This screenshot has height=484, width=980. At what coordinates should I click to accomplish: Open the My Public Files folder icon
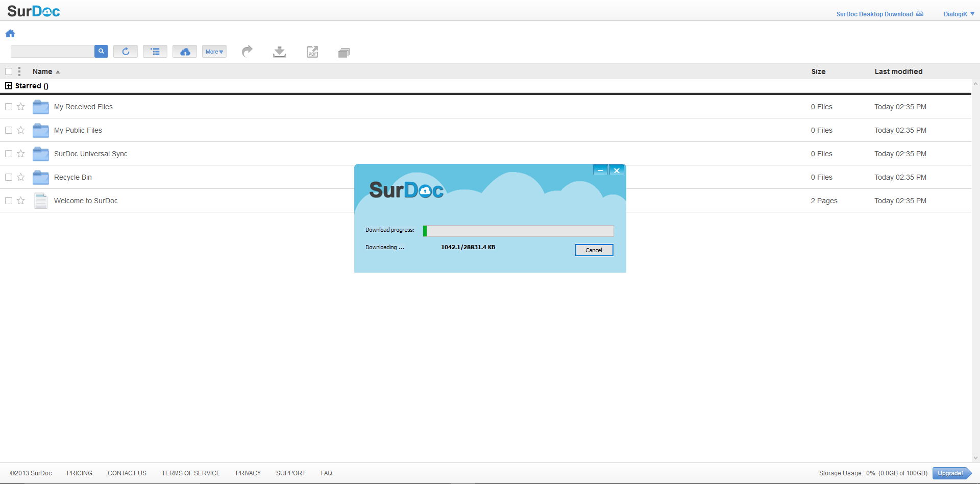tap(41, 130)
